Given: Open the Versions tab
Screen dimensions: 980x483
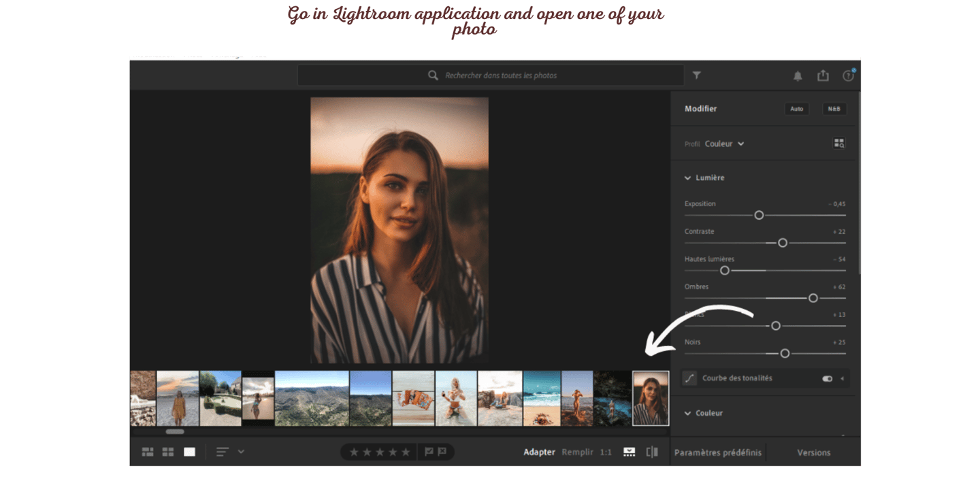Looking at the screenshot, I should click(814, 452).
